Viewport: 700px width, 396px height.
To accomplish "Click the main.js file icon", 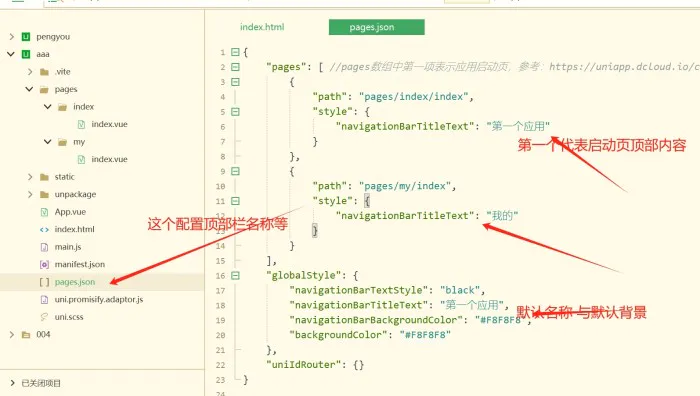I will (x=44, y=247).
